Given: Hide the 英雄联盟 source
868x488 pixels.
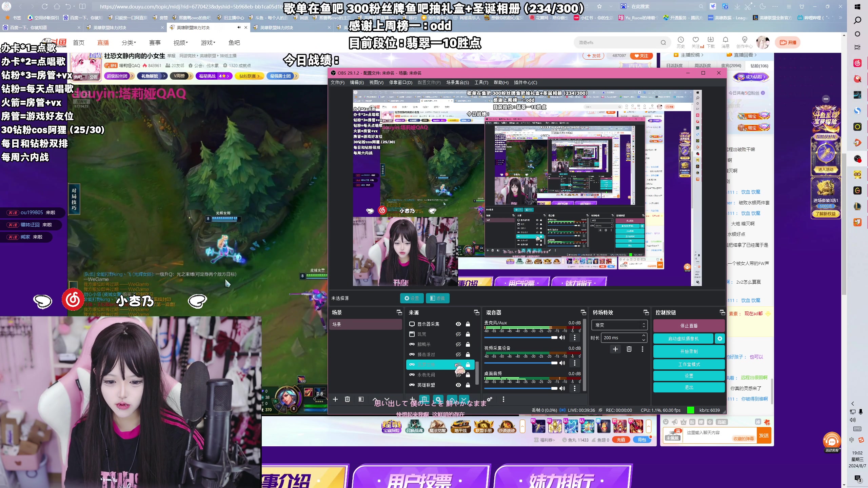Looking at the screenshot, I should point(458,385).
